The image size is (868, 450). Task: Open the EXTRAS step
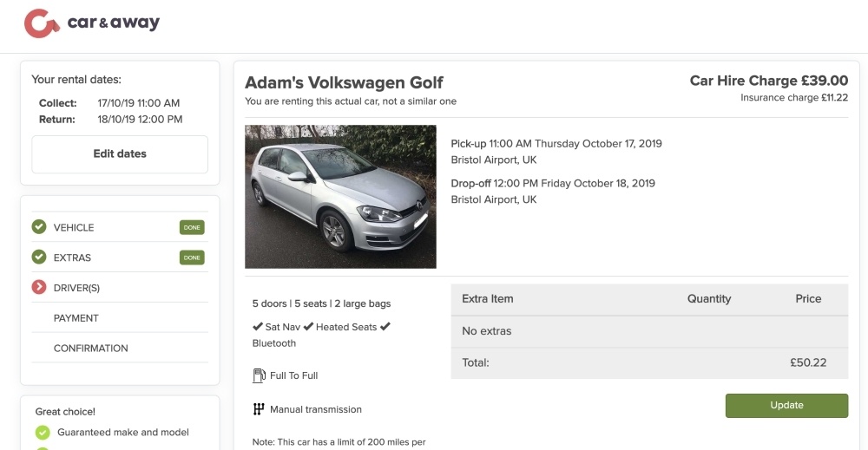[x=72, y=258]
